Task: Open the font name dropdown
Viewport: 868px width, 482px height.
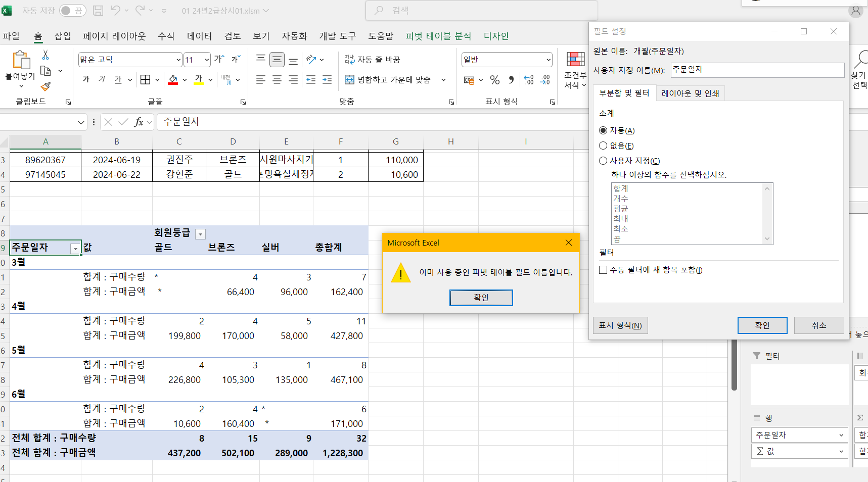Action: coord(178,60)
